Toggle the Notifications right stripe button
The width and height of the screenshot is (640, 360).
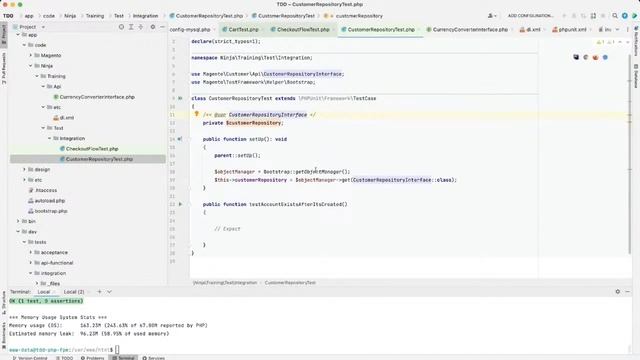636,42
